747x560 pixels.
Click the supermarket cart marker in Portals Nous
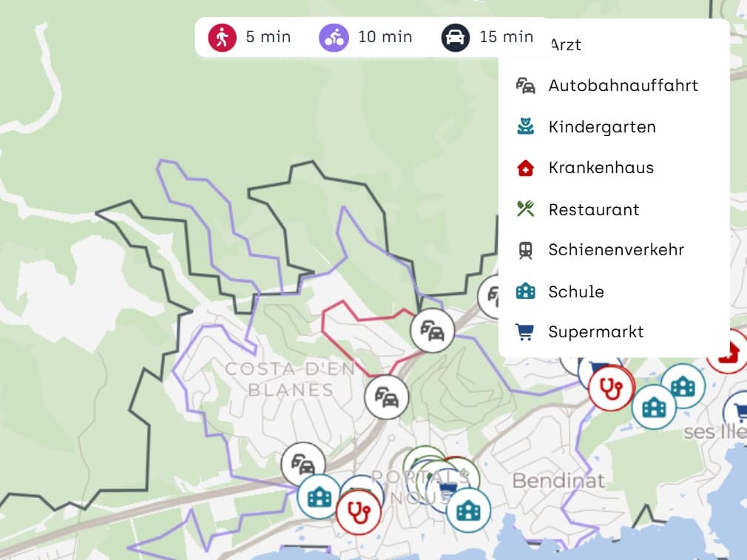click(447, 488)
